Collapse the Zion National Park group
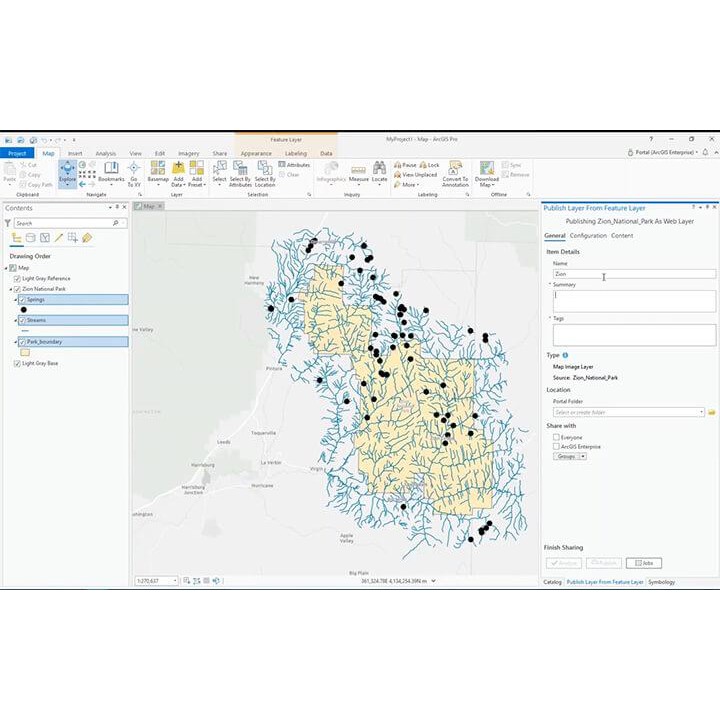720x720 pixels. (x=10, y=288)
